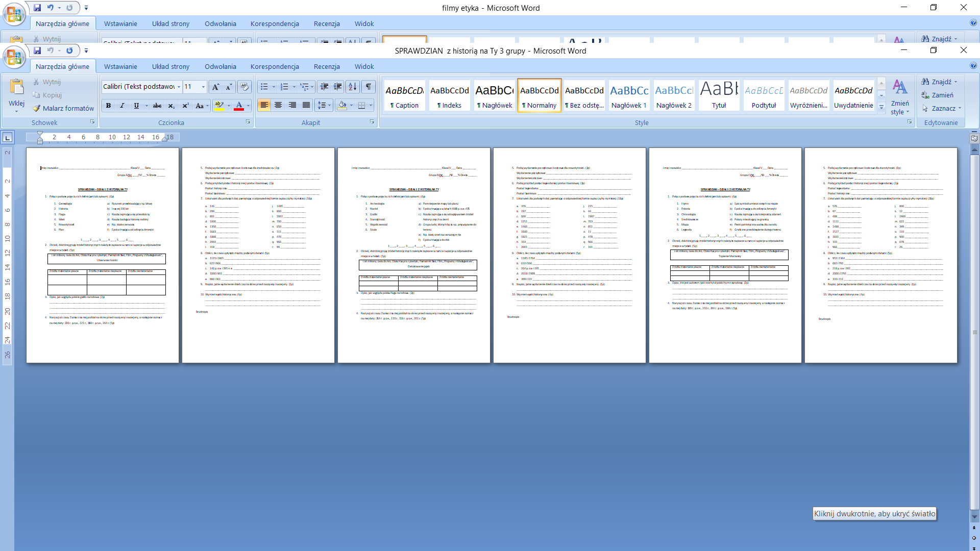Click the Wklej paste icon
Image resolution: width=980 pixels, height=551 pixels.
click(16, 88)
